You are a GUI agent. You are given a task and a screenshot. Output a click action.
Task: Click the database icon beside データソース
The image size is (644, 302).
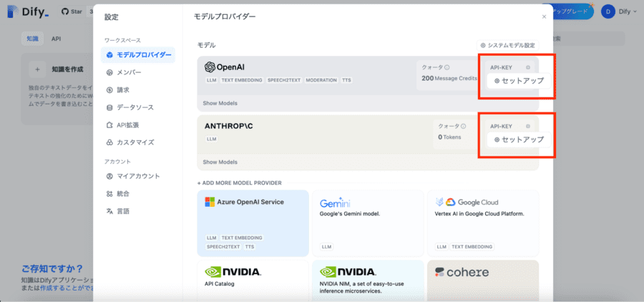click(x=109, y=107)
